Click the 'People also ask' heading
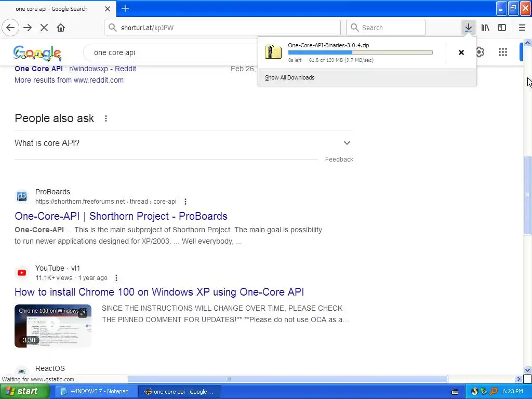 (54, 118)
